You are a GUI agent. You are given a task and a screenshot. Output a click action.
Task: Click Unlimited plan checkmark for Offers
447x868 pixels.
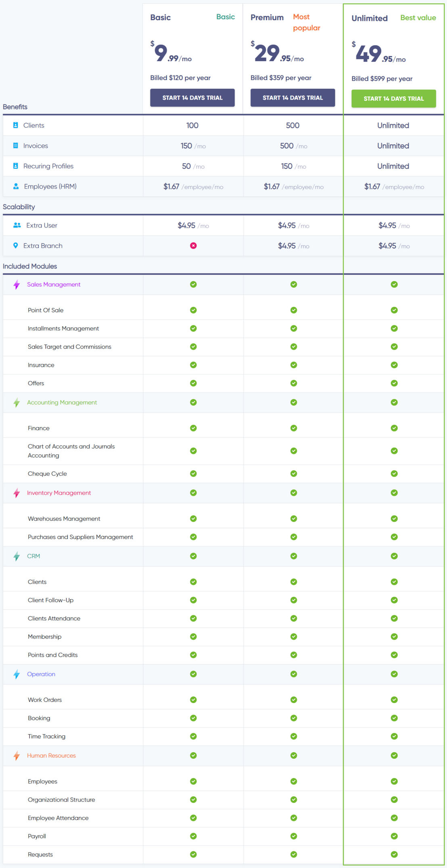coord(394,383)
